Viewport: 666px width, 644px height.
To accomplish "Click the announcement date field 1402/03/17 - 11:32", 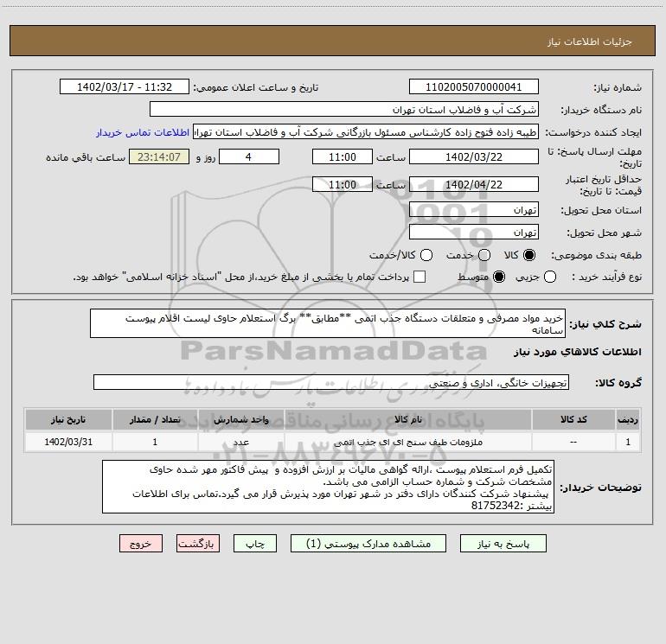I will click(x=125, y=87).
